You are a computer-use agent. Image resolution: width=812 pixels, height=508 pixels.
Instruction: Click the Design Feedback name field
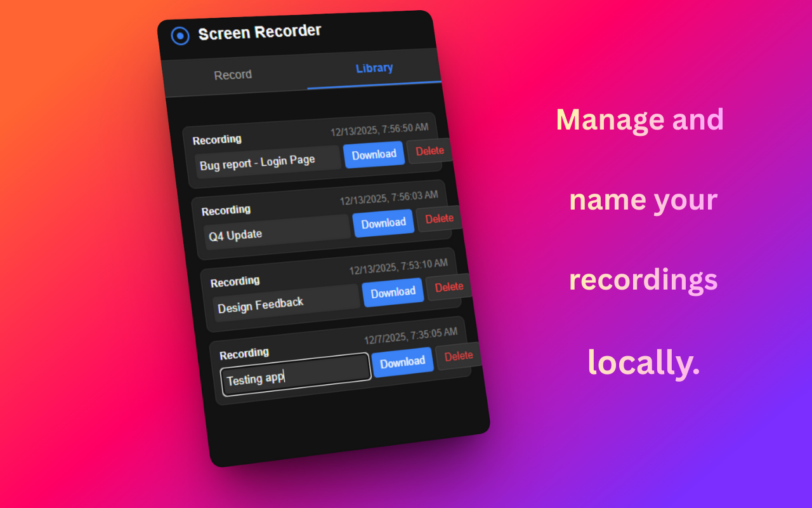(x=285, y=303)
